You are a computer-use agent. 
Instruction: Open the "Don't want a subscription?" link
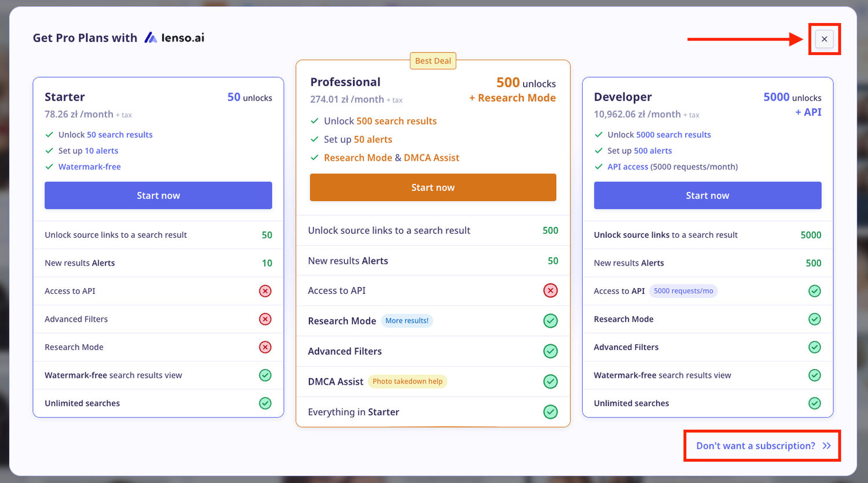tap(764, 446)
